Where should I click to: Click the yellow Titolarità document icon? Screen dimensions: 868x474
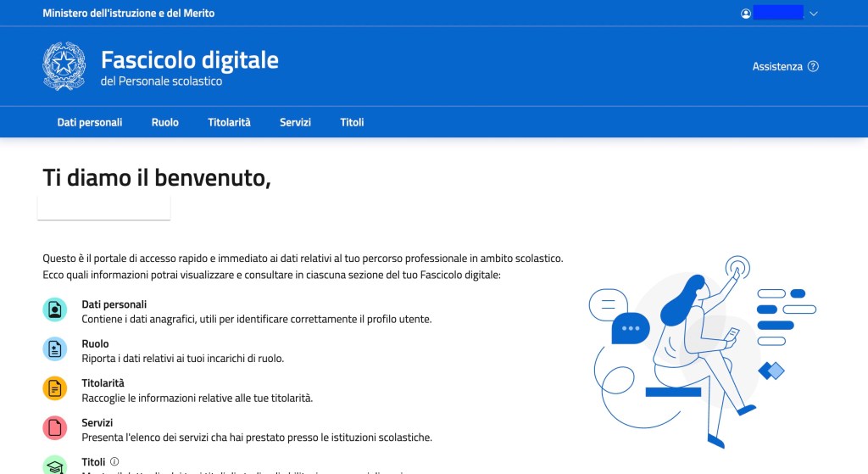tap(55, 388)
